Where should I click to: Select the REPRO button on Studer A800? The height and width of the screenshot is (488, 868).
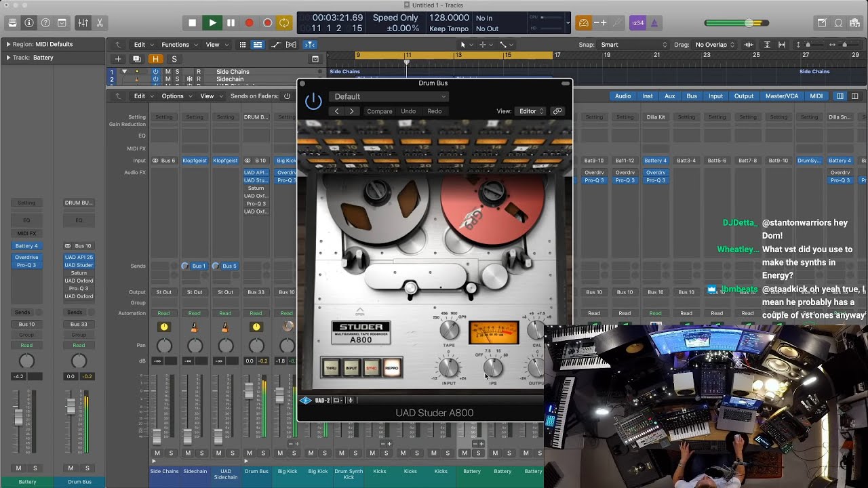pyautogui.click(x=392, y=368)
